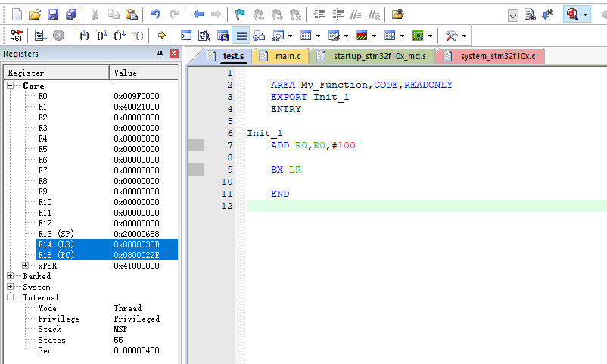
Task: Reset the CPU with RST button
Action: 16,36
